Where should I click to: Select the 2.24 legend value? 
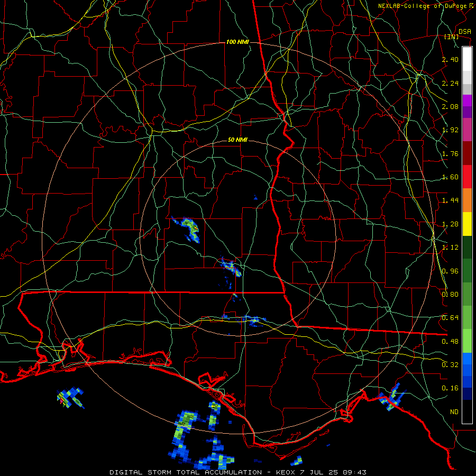point(450,83)
